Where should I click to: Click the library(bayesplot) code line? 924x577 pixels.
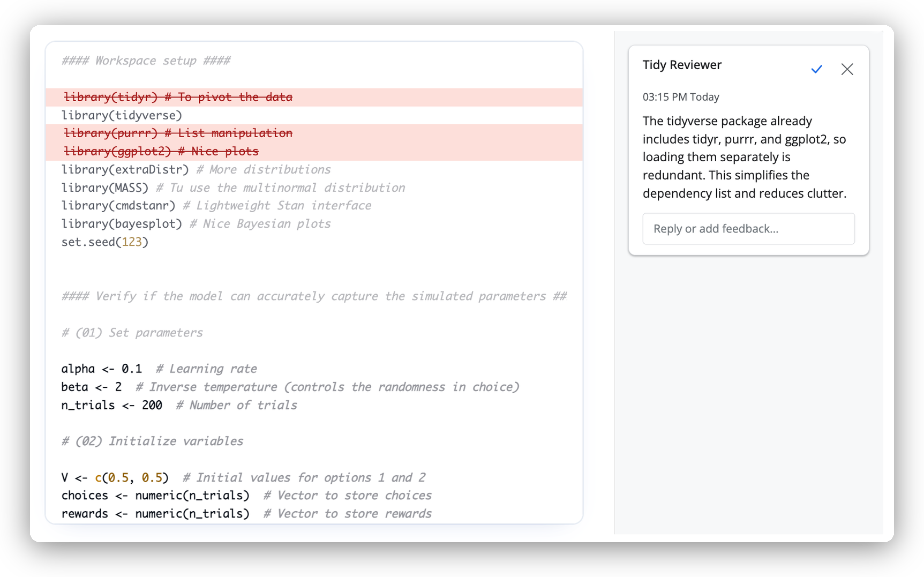[x=122, y=223]
